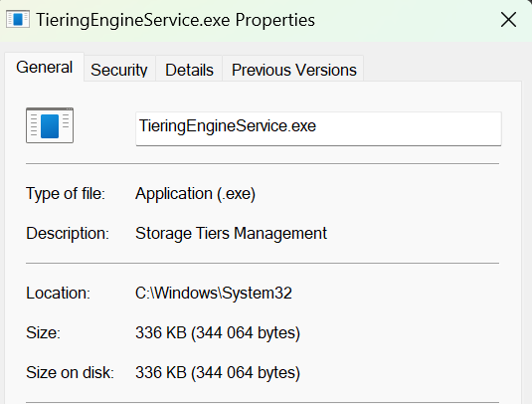Select the C:\Windows\System32 location path
The height and width of the screenshot is (404, 532).
pos(214,293)
